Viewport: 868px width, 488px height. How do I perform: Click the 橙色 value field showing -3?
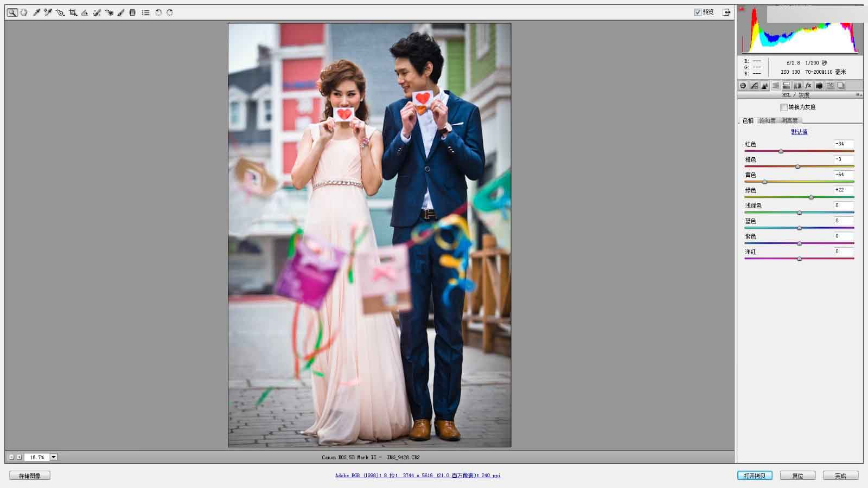click(844, 159)
